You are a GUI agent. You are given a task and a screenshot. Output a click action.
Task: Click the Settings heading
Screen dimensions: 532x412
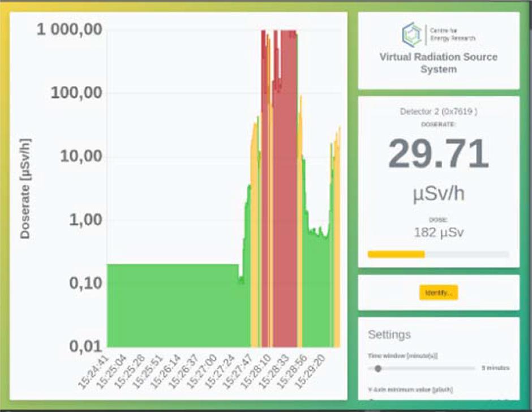pyautogui.click(x=389, y=334)
